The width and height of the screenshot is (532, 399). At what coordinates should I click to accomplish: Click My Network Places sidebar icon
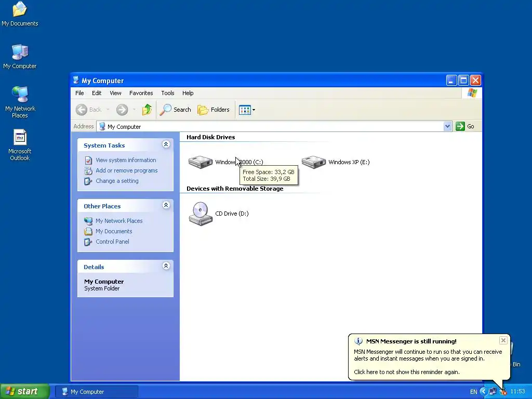[x=88, y=221]
